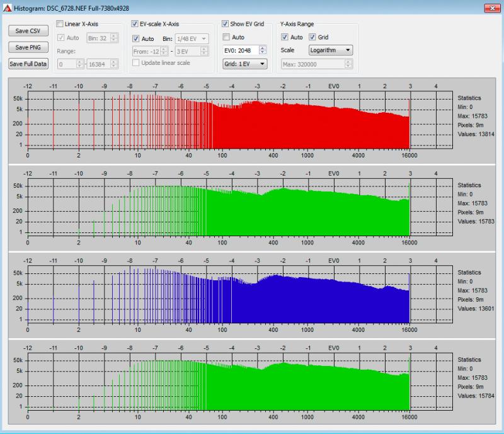Click the Save PNG button
The image size is (504, 434).
[28, 47]
